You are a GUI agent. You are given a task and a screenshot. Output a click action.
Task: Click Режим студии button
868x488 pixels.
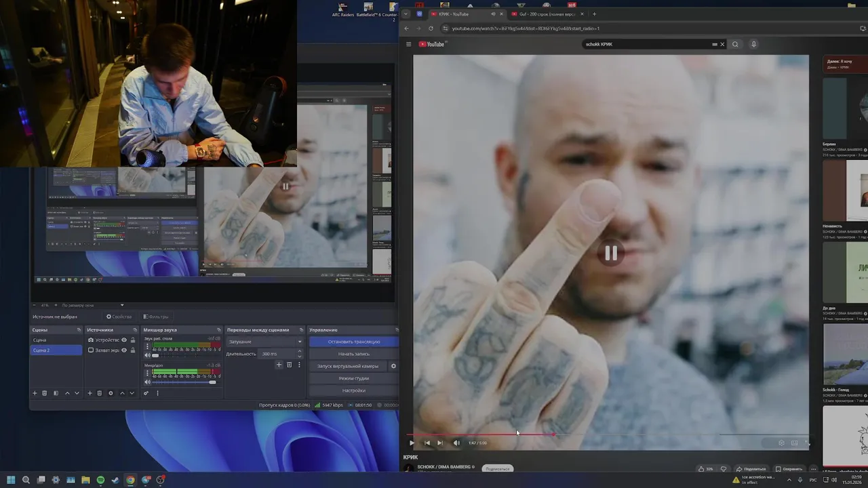pyautogui.click(x=354, y=378)
